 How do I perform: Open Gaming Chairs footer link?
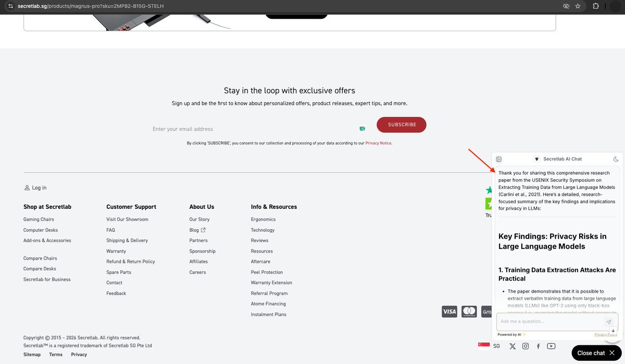[39, 219]
